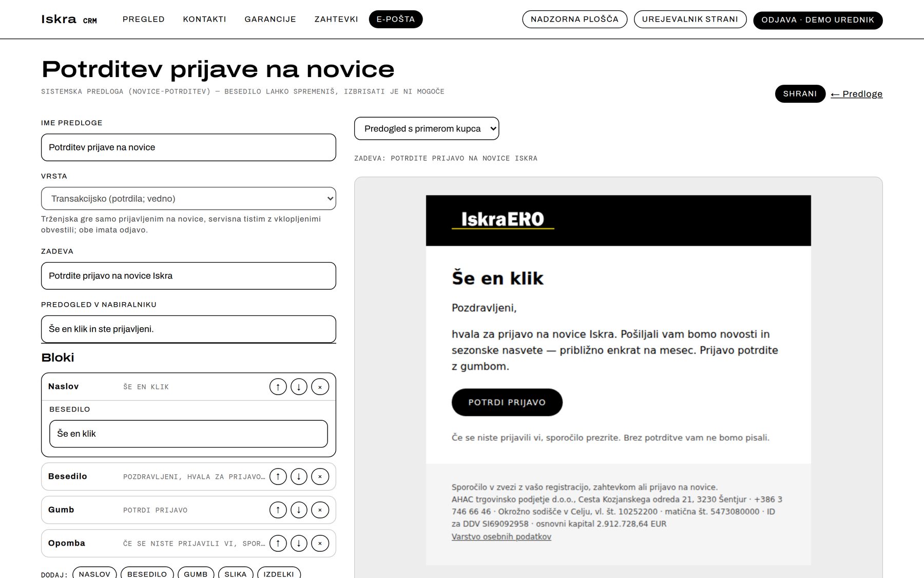Click the Shrani save button
This screenshot has height=578, width=924.
pos(800,94)
